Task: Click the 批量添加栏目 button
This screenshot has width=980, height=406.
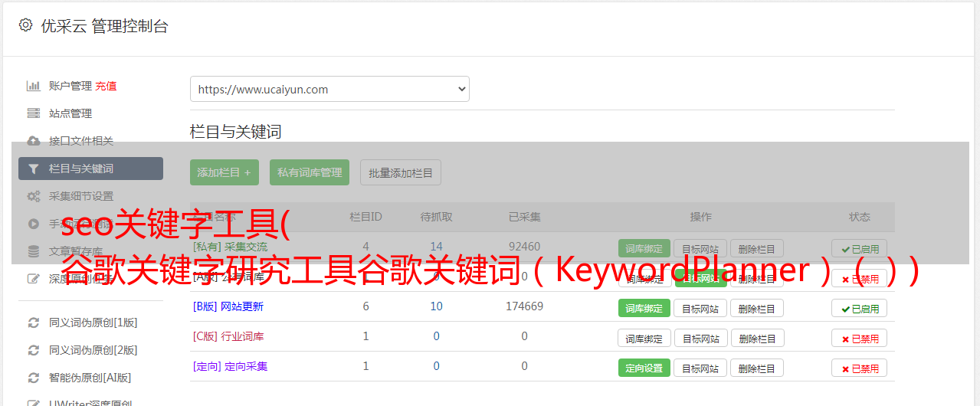Action: pyautogui.click(x=401, y=172)
